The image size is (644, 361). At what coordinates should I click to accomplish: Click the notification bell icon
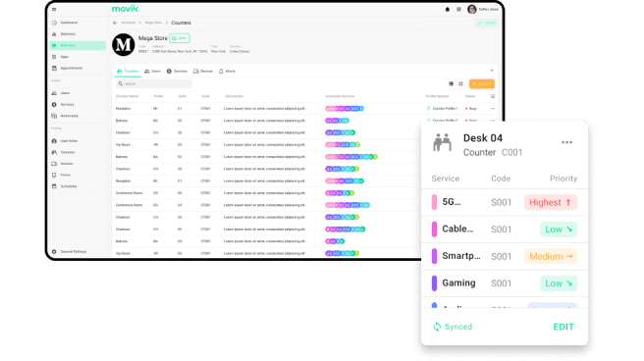[x=448, y=9]
